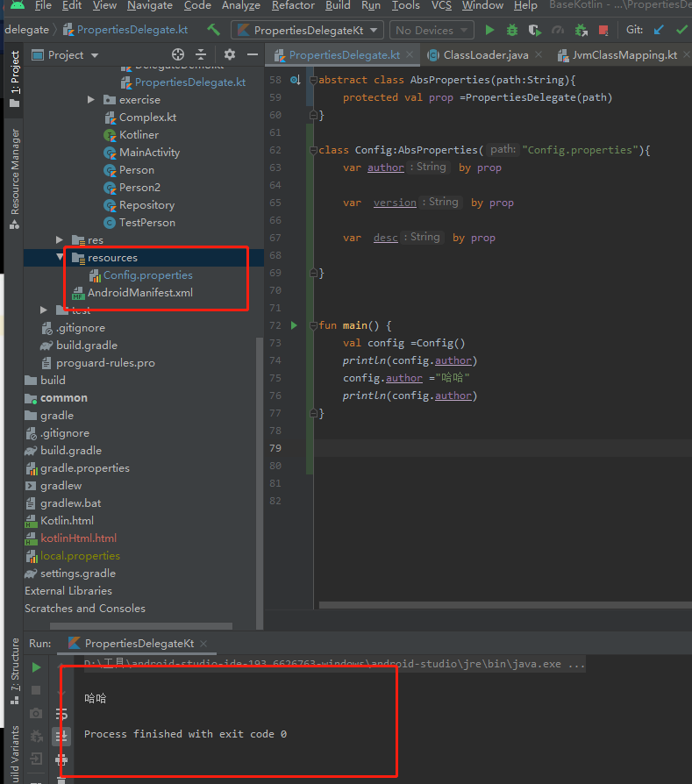Run PropertiesDelegateKt with the toolbar green arrow
This screenshot has width=692, height=784.
(x=489, y=31)
